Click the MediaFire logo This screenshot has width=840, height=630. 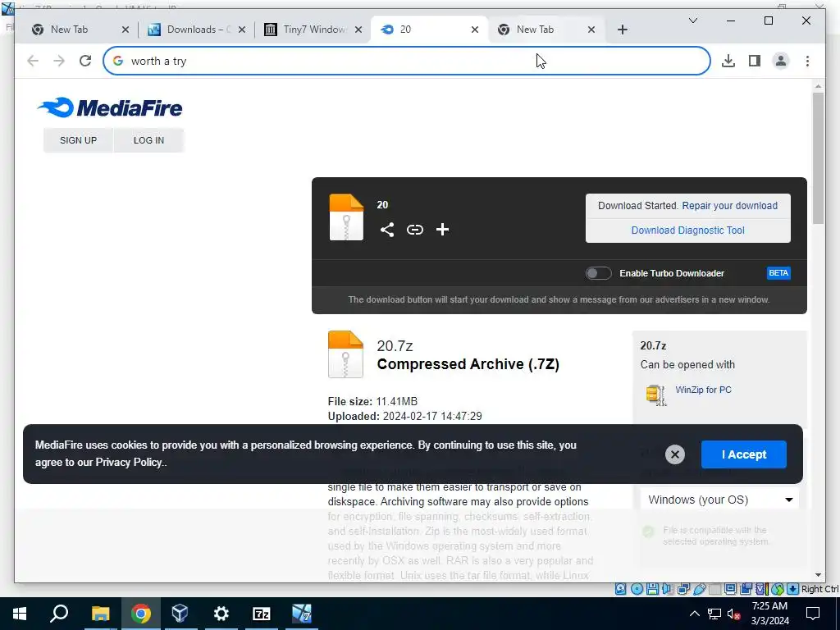point(110,107)
